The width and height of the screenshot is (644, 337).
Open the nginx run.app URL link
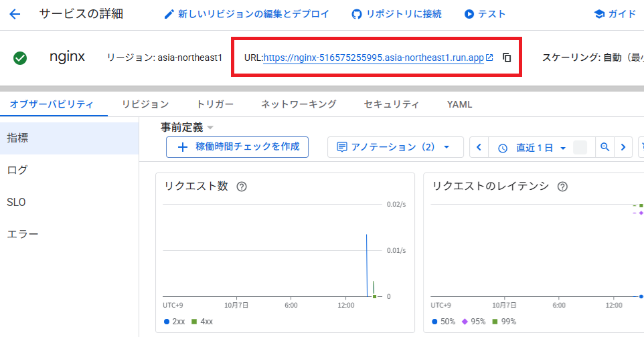pos(374,58)
